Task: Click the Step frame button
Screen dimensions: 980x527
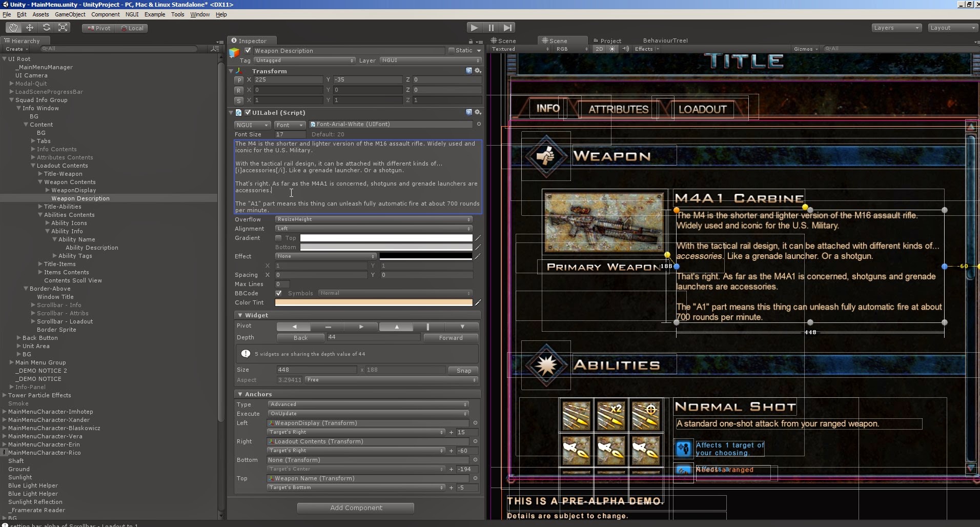Action: [507, 28]
